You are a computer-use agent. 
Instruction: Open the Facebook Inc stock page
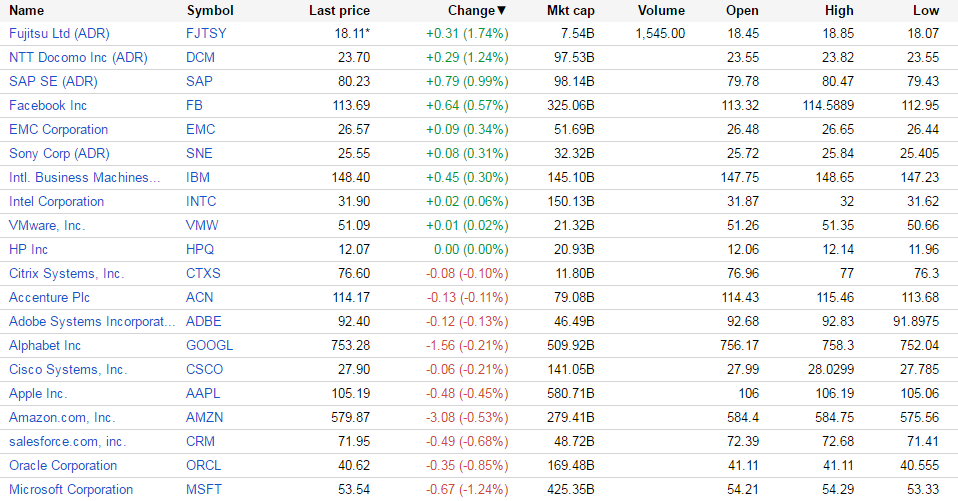[x=48, y=105]
